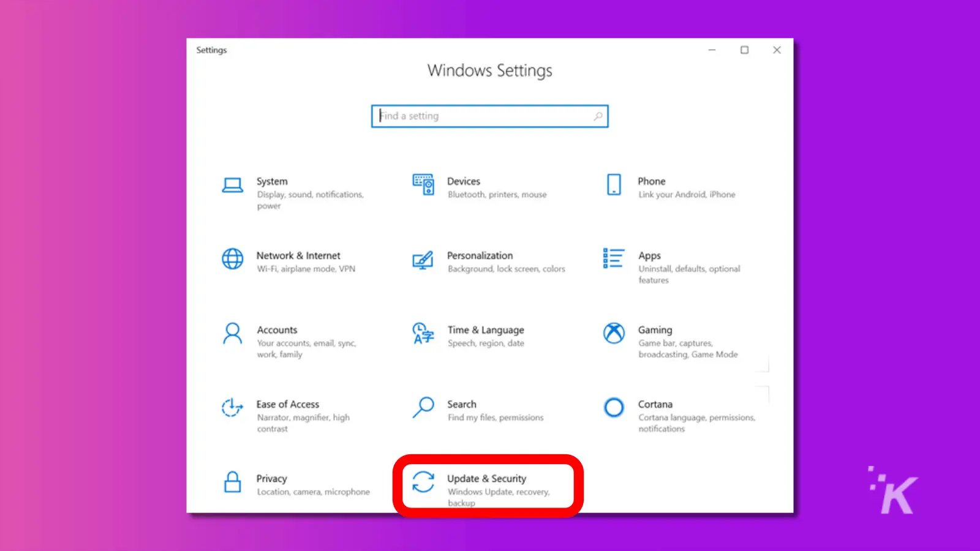The height and width of the screenshot is (551, 980).
Task: Click 'Link your Android, iPhone' text
Action: (687, 195)
